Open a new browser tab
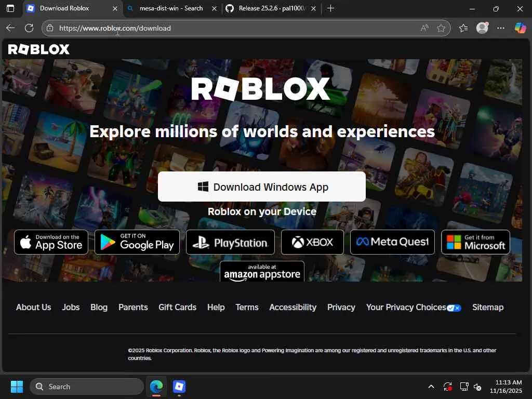This screenshot has height=399, width=532. click(x=331, y=8)
